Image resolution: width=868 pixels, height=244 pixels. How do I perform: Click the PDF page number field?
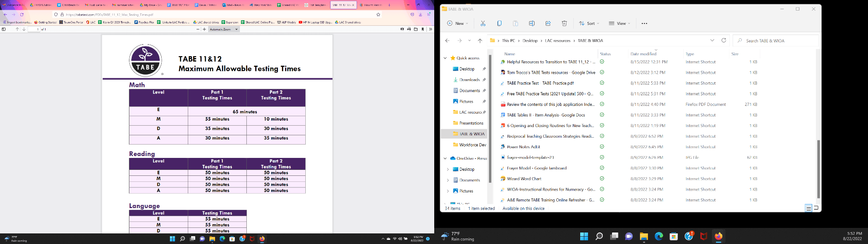pyautogui.click(x=34, y=29)
